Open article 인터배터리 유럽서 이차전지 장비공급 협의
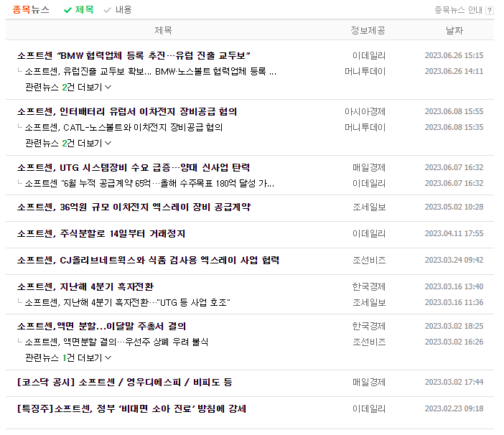The image size is (504, 435). [127, 111]
